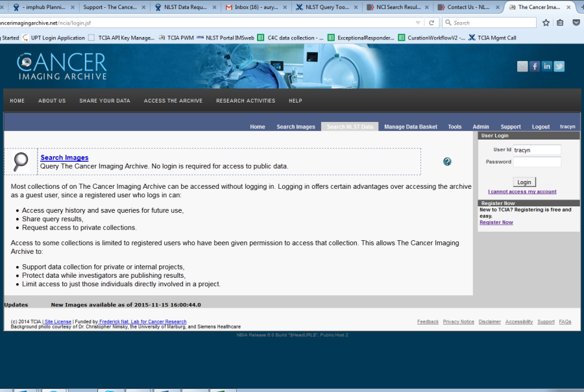This screenshot has width=584, height=392.
Task: Click the Cancer Imaging Archive logo
Action: coord(62,66)
